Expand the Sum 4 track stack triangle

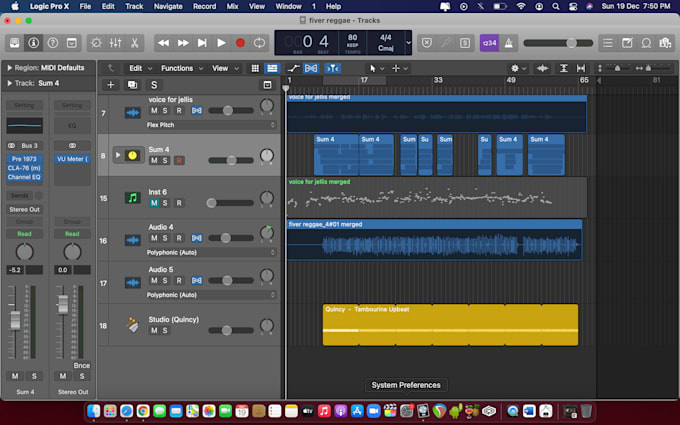[118, 155]
